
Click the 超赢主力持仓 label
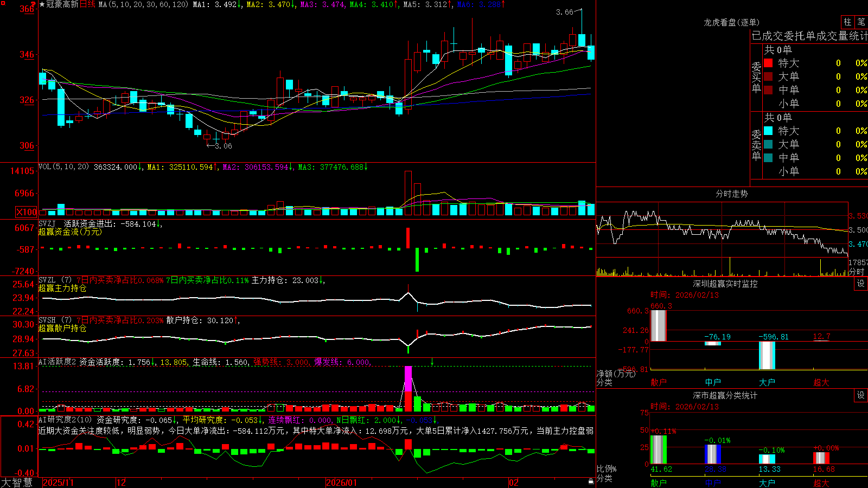62,288
